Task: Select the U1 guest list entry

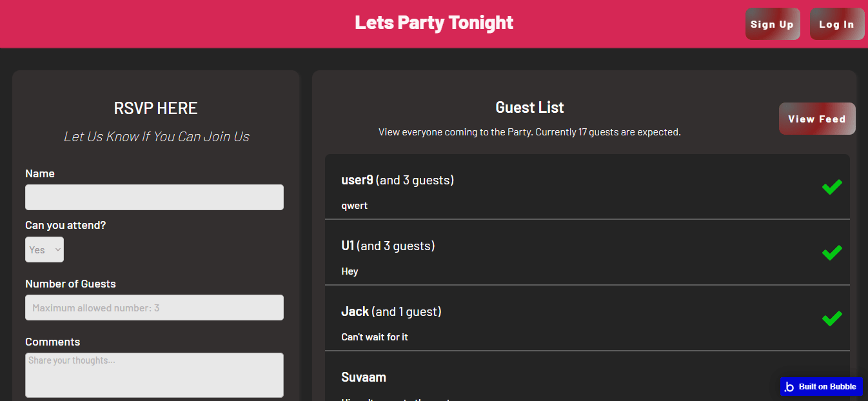Action: pyautogui.click(x=348, y=246)
